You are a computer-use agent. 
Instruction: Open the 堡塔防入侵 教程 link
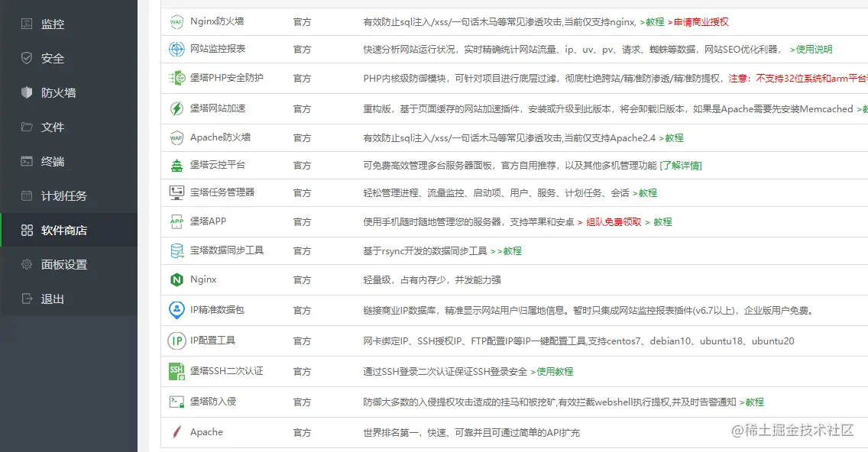[x=752, y=402]
